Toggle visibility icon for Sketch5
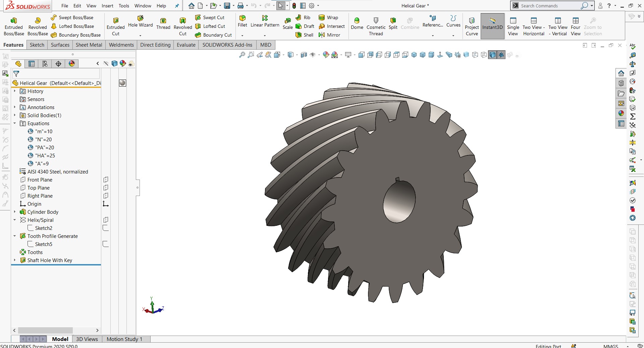644x348 pixels. coord(106,244)
